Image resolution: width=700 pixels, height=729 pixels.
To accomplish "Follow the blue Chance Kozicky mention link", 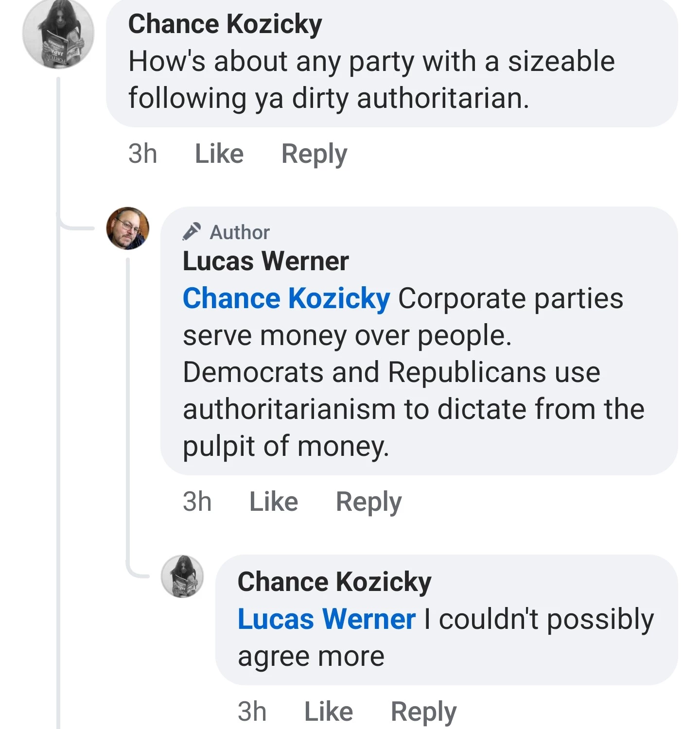I will pyautogui.click(x=286, y=298).
